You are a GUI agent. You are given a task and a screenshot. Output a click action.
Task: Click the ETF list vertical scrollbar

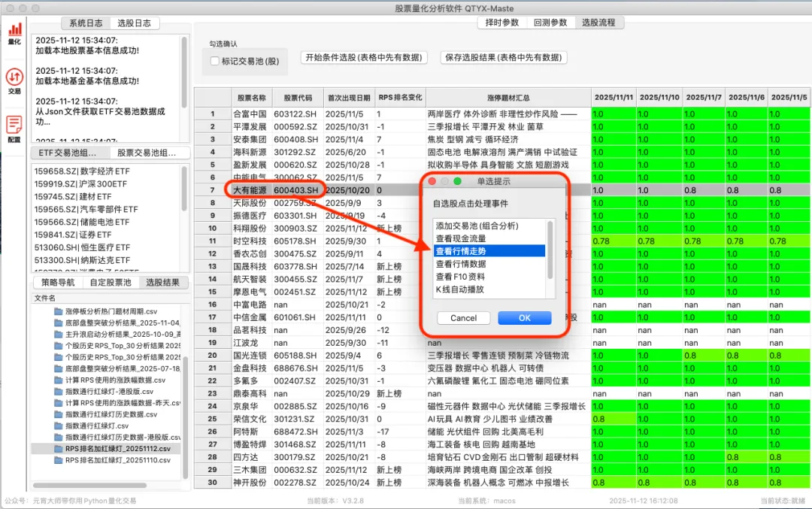point(184,189)
